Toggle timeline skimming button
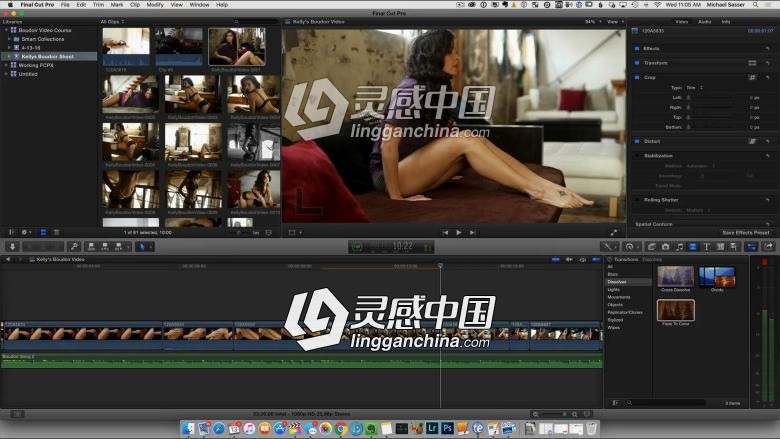The width and height of the screenshot is (780, 439). [x=556, y=260]
